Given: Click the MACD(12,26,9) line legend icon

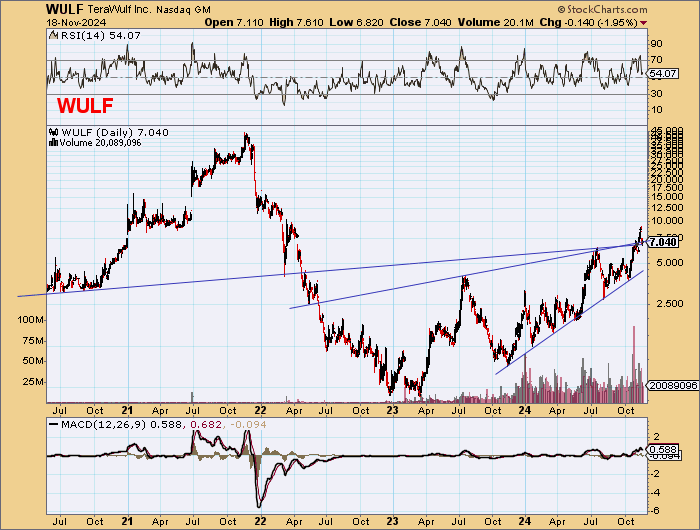Looking at the screenshot, I should point(53,427).
